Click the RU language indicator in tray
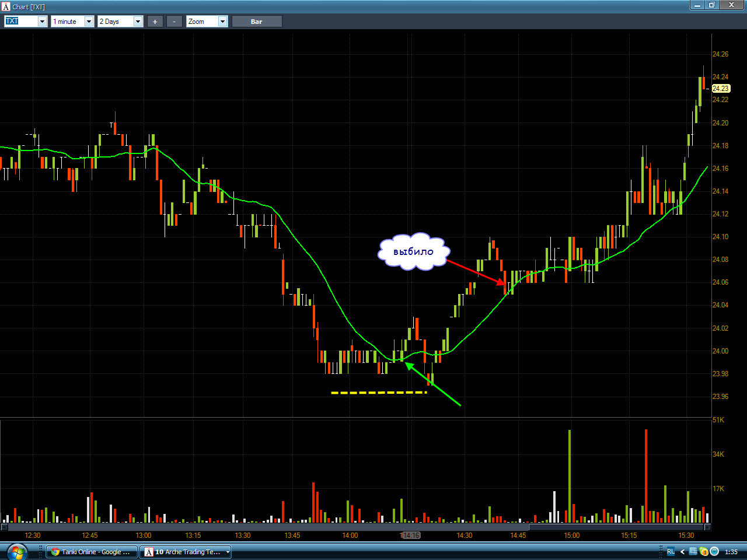Screen dimensions: 747x560 (671, 552)
